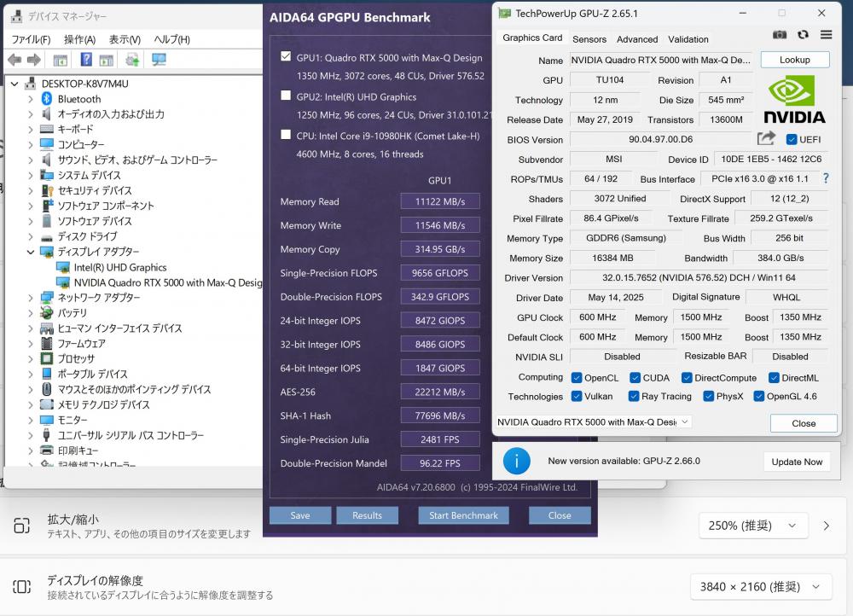Viewport: 853px width, 616px height.
Task: Switch to the Sensors tab in GPU-Z
Action: point(589,39)
